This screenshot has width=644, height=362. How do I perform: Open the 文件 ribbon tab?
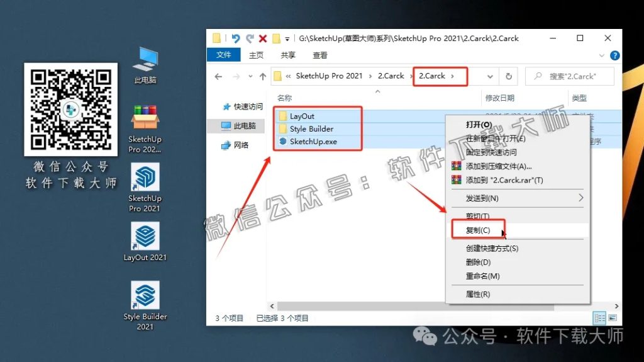click(223, 55)
